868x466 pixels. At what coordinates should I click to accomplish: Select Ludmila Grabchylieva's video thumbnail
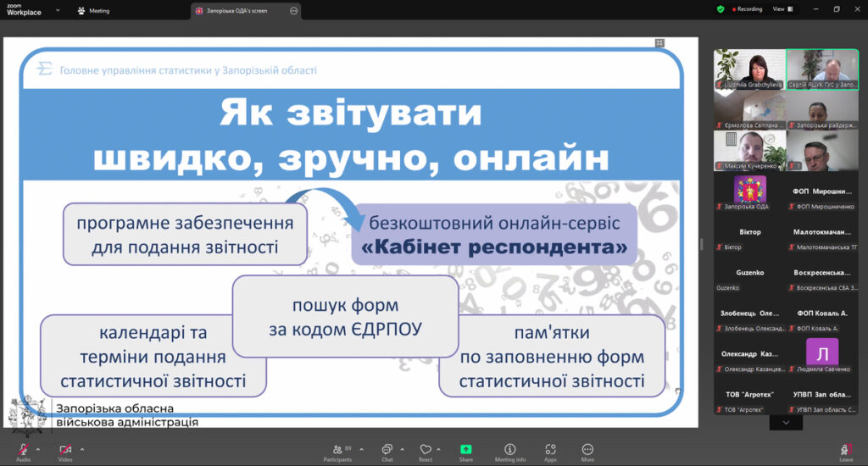coord(749,69)
